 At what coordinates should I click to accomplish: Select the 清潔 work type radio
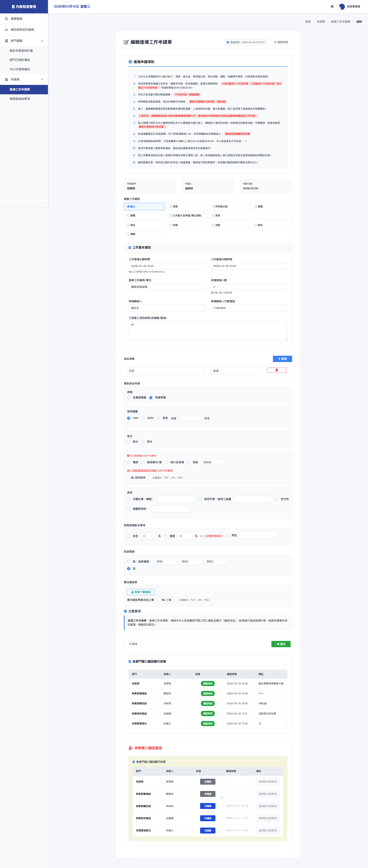171,207
